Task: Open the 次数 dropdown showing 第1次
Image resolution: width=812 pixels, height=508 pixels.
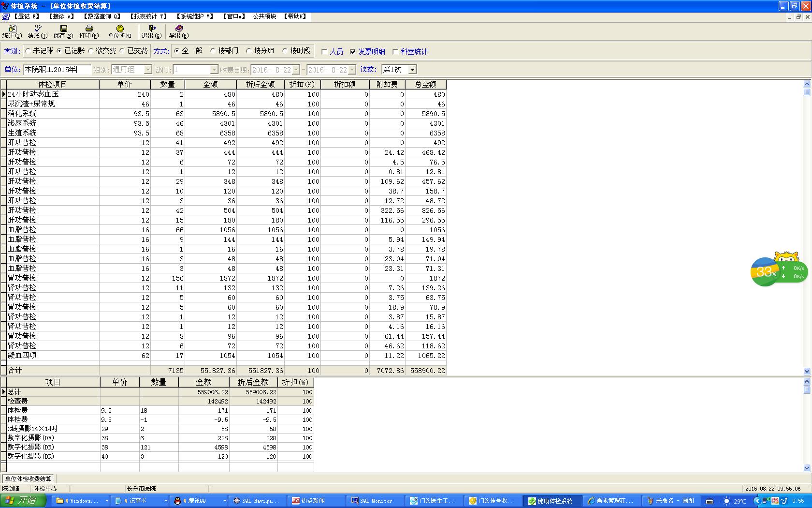Action: (x=412, y=70)
